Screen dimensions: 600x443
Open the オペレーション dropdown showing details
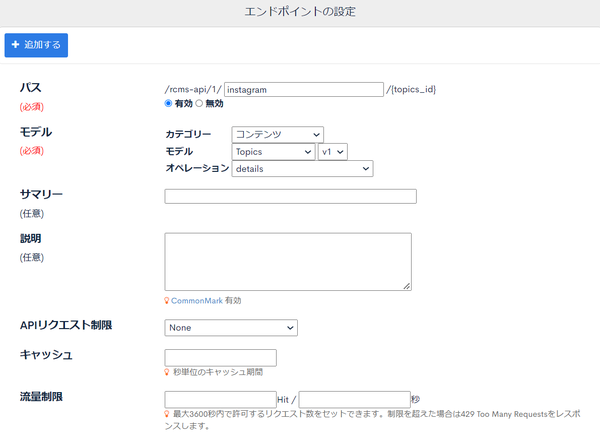(302, 169)
